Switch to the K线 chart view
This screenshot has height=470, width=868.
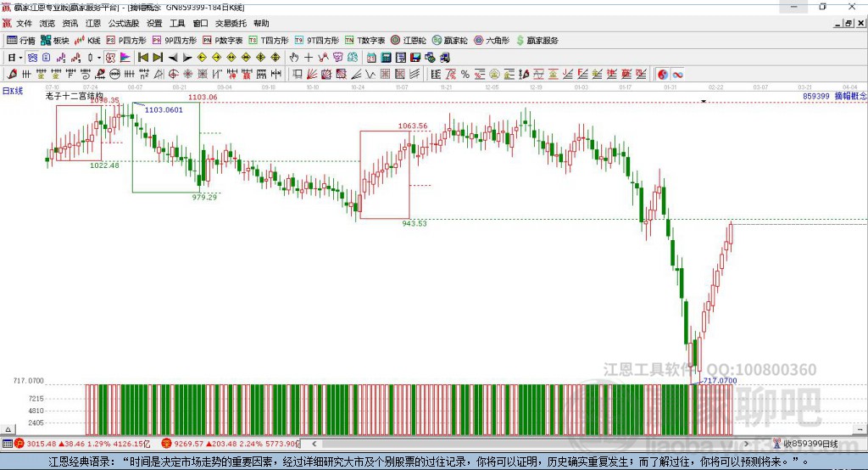87,40
